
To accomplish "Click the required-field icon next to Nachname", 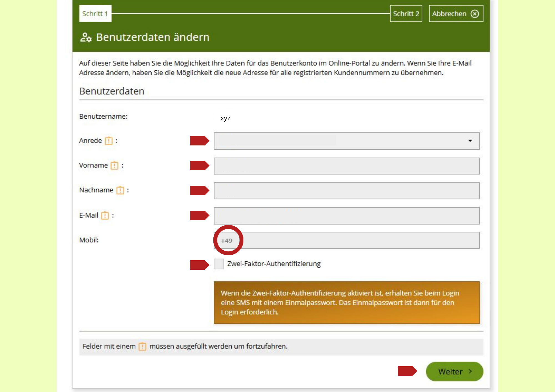I will click(120, 190).
